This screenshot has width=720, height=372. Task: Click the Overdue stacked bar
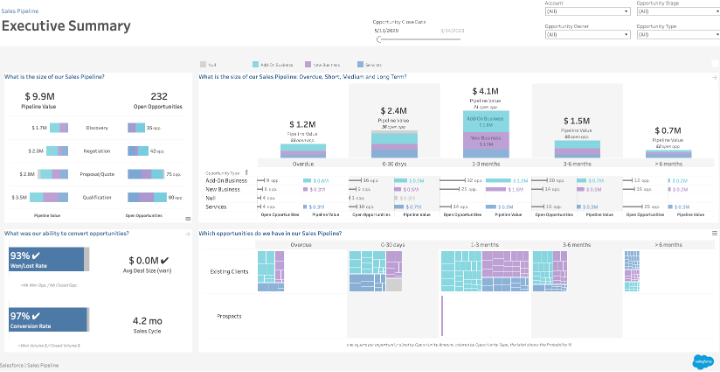click(x=303, y=151)
